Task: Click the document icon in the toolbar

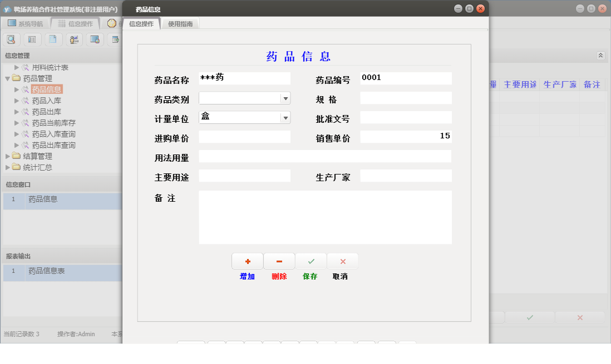Action: [x=53, y=39]
